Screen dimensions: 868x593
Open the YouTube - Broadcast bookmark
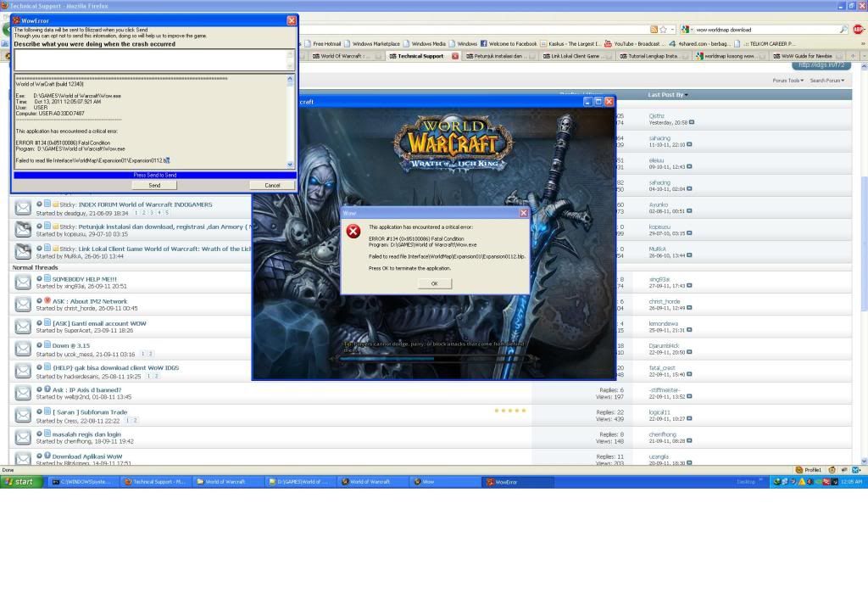pyautogui.click(x=636, y=43)
